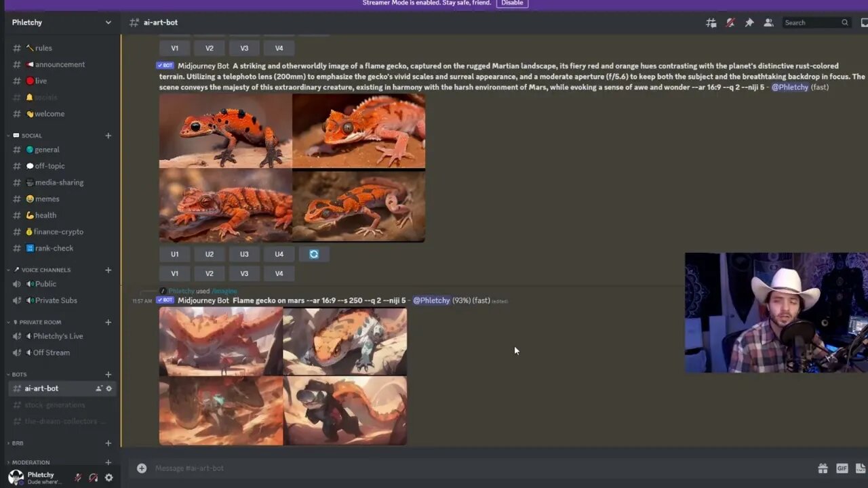Click the attachment plus icon in the message bar

tap(142, 468)
